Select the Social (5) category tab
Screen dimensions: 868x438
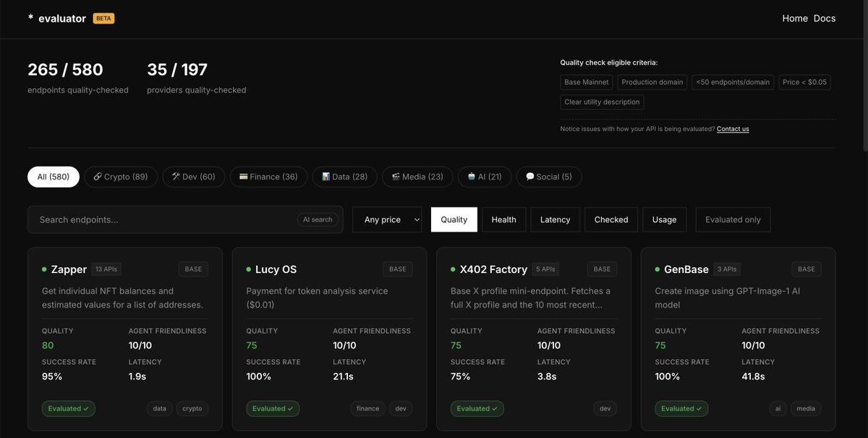click(x=549, y=177)
